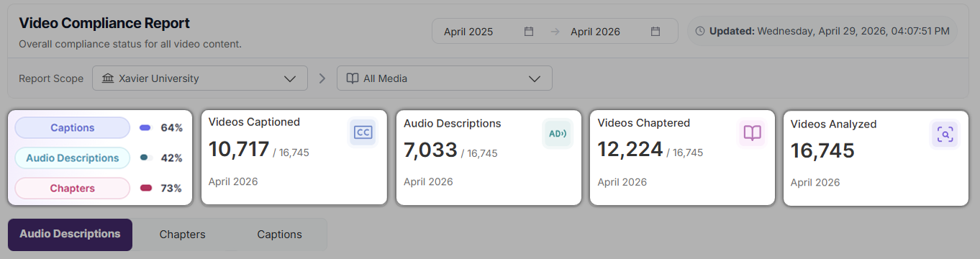980x259 pixels.
Task: Click the 64% captions percentage
Action: tap(172, 127)
